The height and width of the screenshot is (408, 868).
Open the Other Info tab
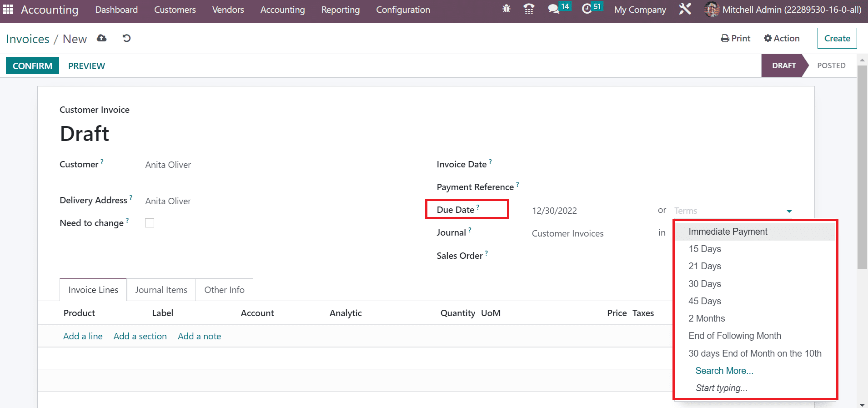(x=224, y=290)
